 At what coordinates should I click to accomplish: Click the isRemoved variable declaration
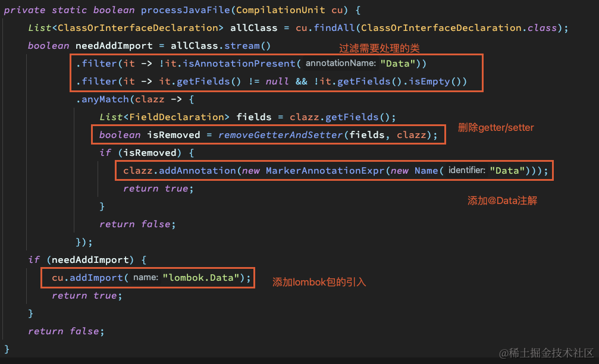(174, 135)
